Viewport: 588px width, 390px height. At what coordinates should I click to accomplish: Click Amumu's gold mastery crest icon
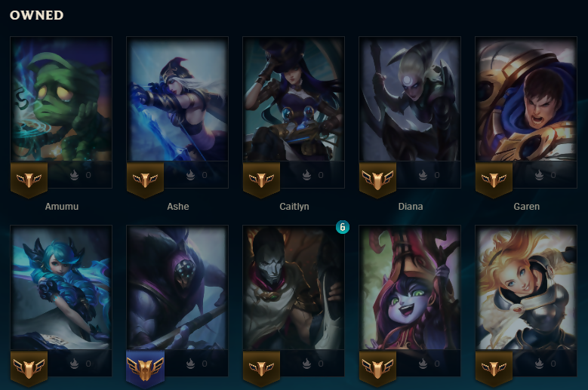[29, 180]
